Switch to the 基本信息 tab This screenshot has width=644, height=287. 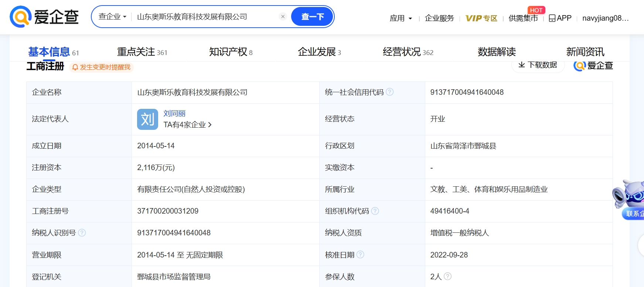coord(53,52)
